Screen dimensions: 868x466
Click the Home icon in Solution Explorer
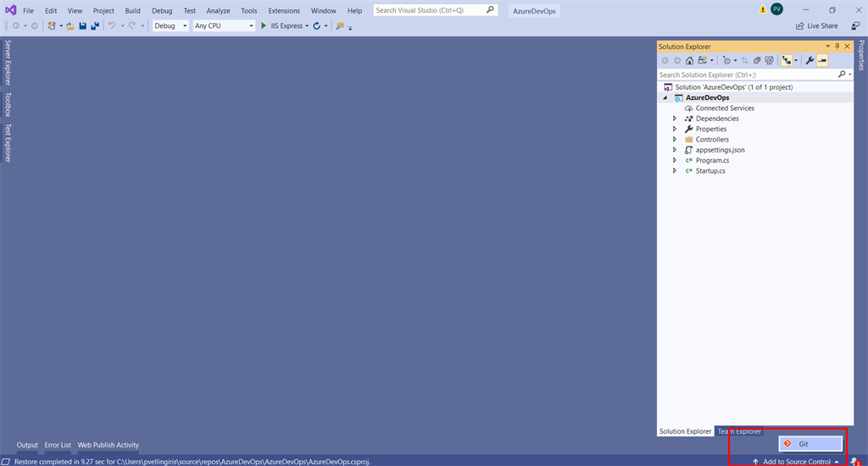[x=689, y=60]
